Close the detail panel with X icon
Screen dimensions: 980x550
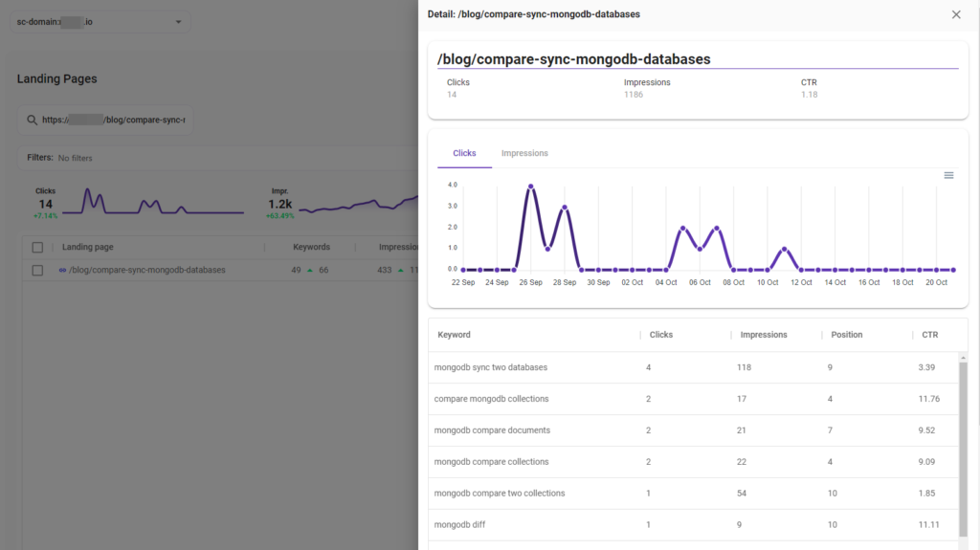(956, 14)
